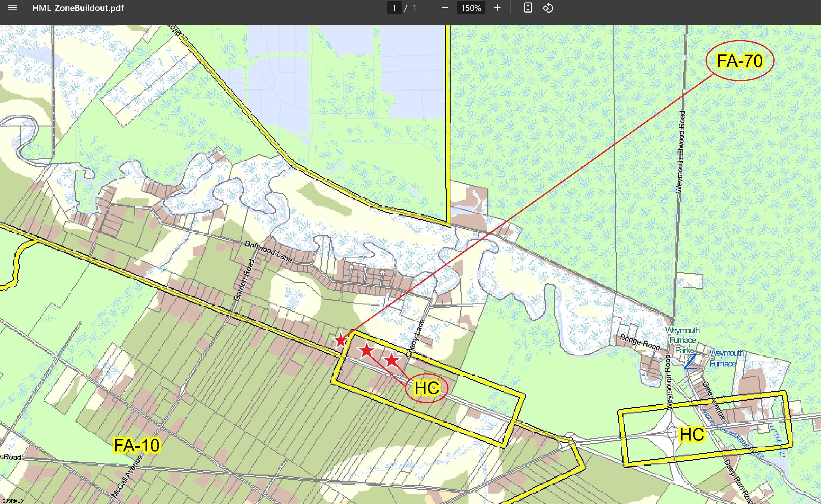
Task: Click the 150% zoom level field
Action: (x=471, y=8)
